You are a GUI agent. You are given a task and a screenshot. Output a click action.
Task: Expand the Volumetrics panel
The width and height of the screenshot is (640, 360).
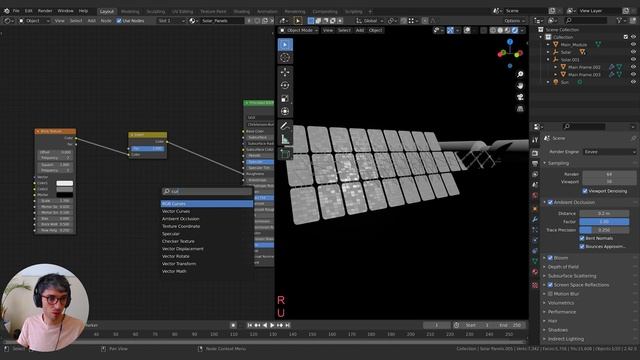point(560,303)
